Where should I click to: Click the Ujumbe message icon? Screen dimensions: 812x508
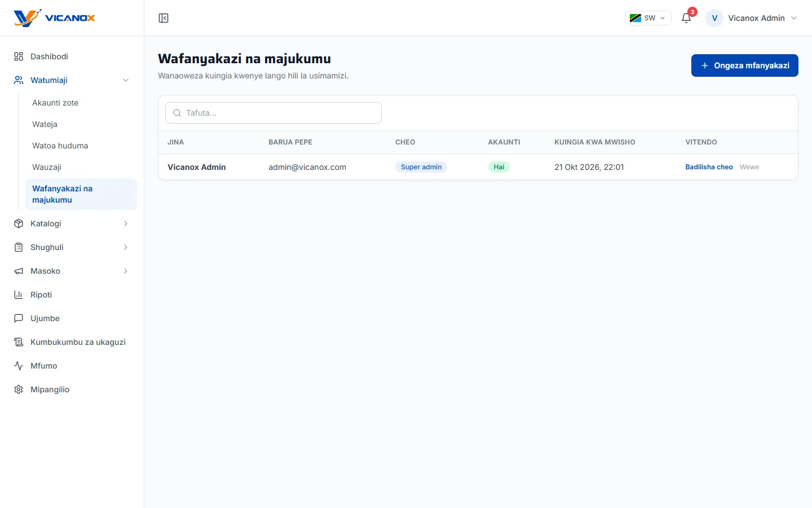[x=19, y=318]
